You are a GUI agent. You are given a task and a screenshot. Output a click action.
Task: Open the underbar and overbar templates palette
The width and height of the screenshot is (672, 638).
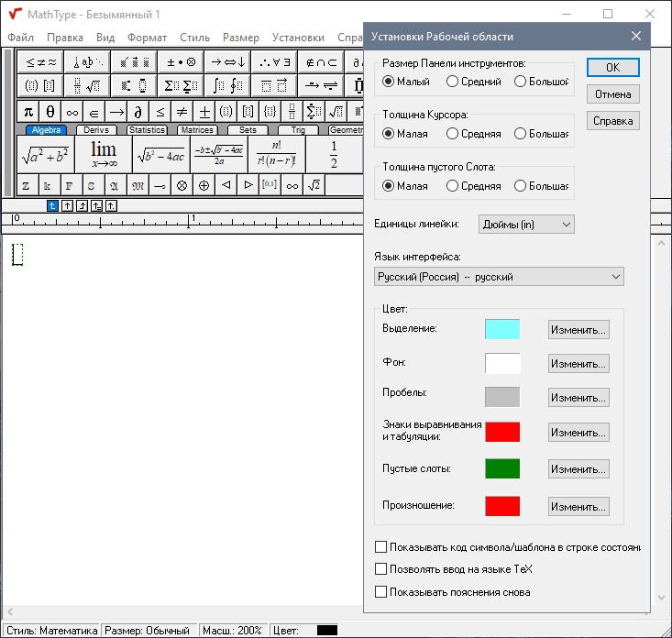coord(275,86)
